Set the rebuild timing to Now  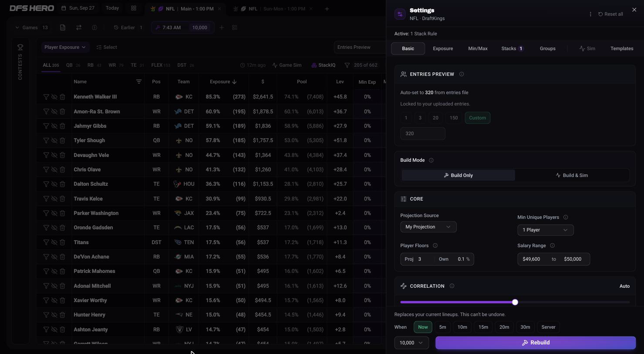[423, 327]
